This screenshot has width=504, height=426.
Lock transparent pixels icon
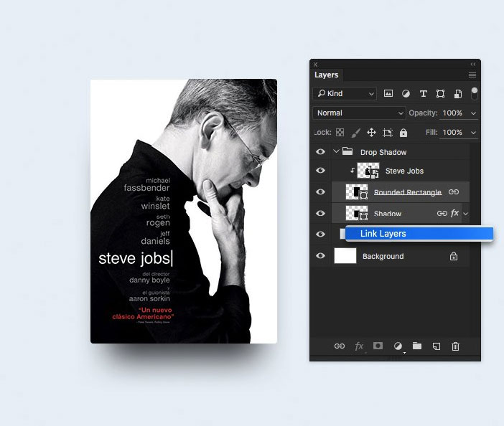click(340, 132)
